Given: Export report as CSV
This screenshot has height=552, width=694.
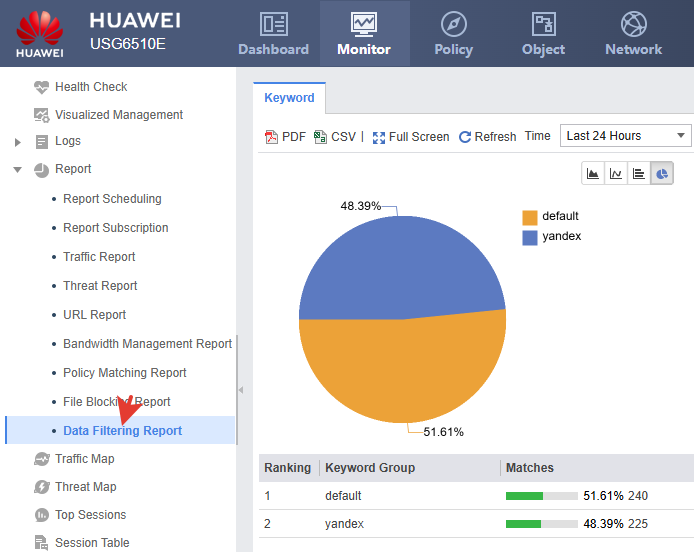Looking at the screenshot, I should pyautogui.click(x=334, y=137).
